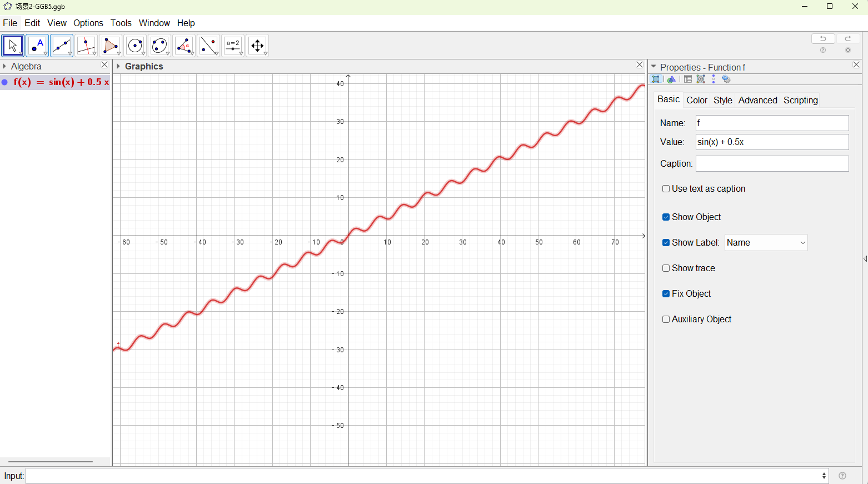Click the Undo arrow

click(x=823, y=38)
